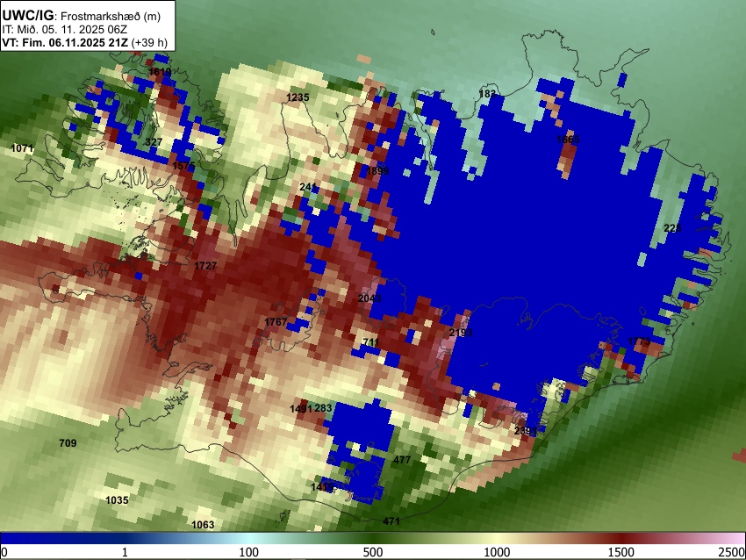Click the map value label 1619

pyautogui.click(x=160, y=72)
